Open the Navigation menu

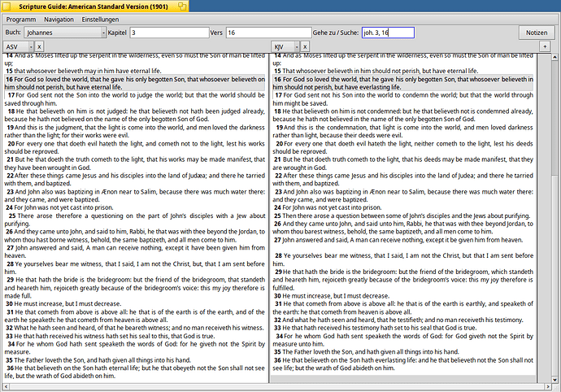click(59, 20)
